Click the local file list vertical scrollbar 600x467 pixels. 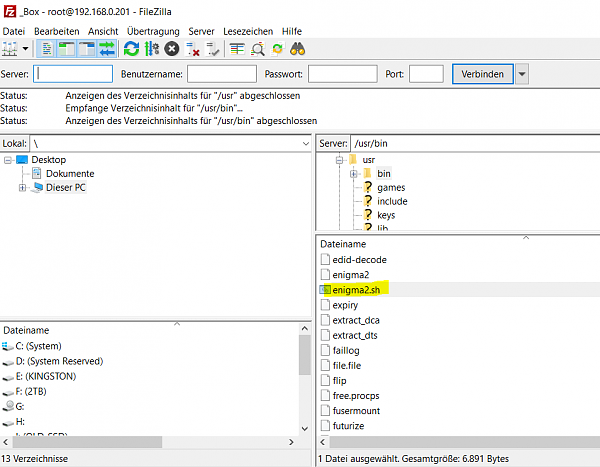pos(304,355)
